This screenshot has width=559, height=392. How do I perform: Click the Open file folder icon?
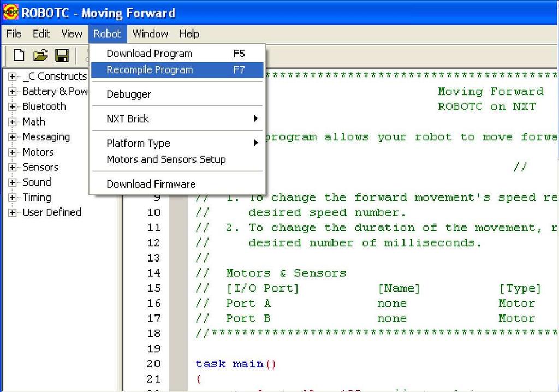coord(40,56)
